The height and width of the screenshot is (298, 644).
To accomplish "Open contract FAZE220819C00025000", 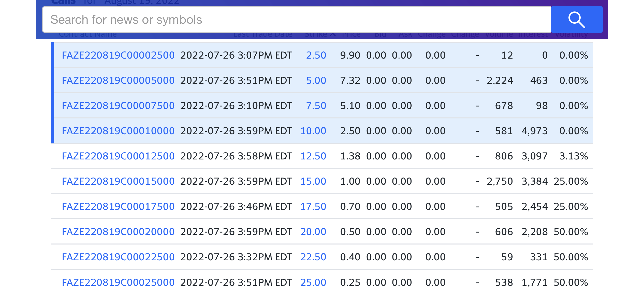I will 118,282.
